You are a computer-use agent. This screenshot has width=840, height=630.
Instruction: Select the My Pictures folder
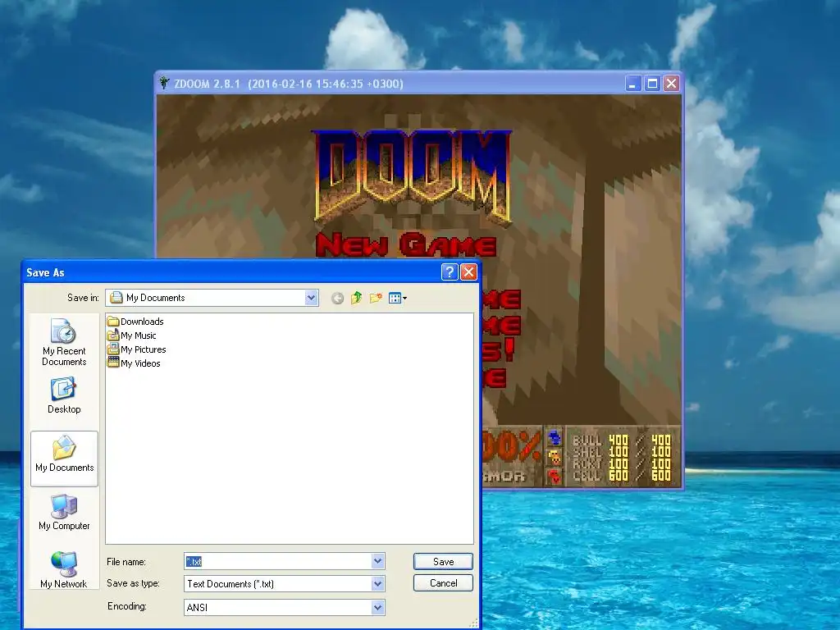[x=137, y=349]
